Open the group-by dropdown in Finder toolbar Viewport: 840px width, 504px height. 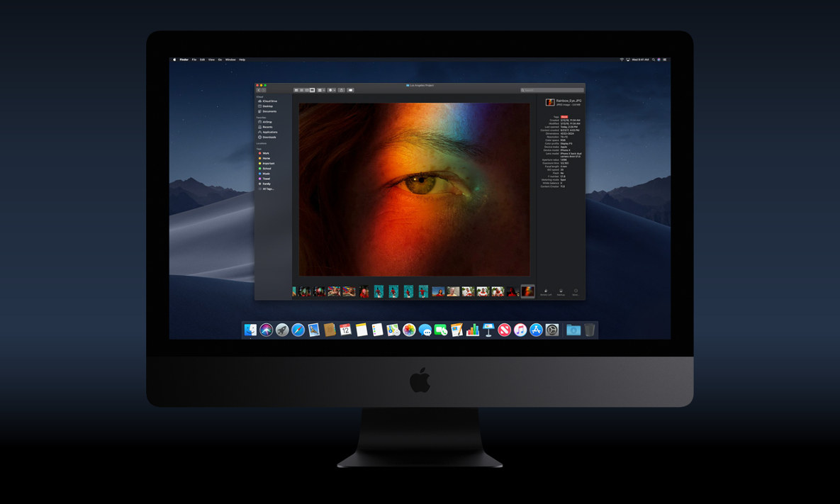(321, 90)
